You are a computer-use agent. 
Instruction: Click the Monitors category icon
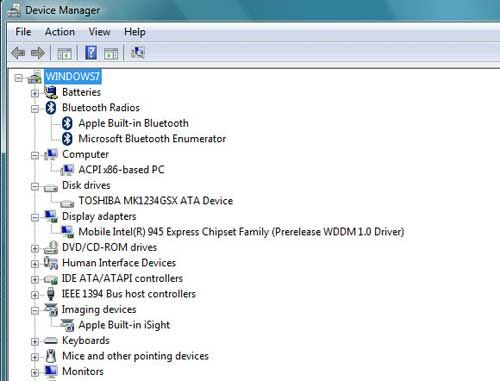51,371
